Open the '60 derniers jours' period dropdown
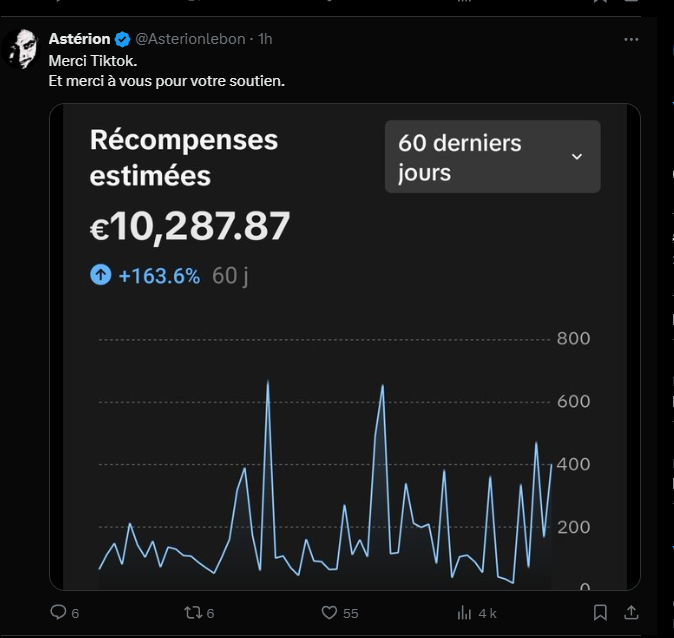 pyautogui.click(x=493, y=156)
